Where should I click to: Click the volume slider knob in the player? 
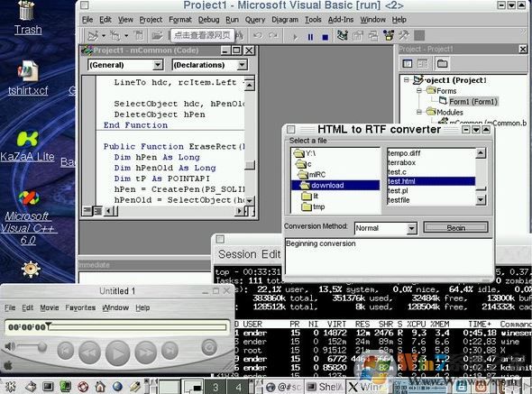pos(42,346)
